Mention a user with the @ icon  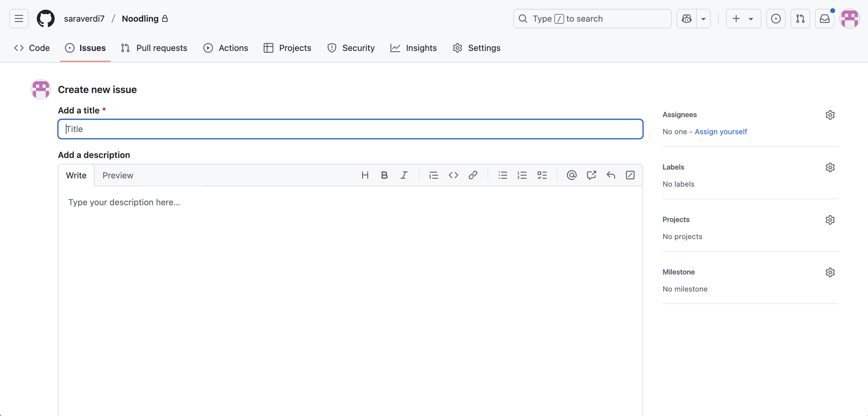click(571, 175)
